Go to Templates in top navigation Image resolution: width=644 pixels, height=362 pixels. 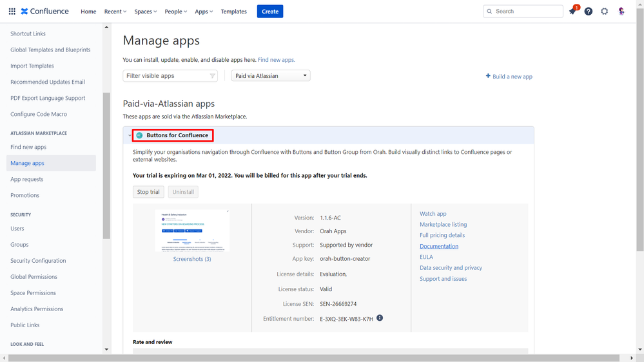pos(233,11)
